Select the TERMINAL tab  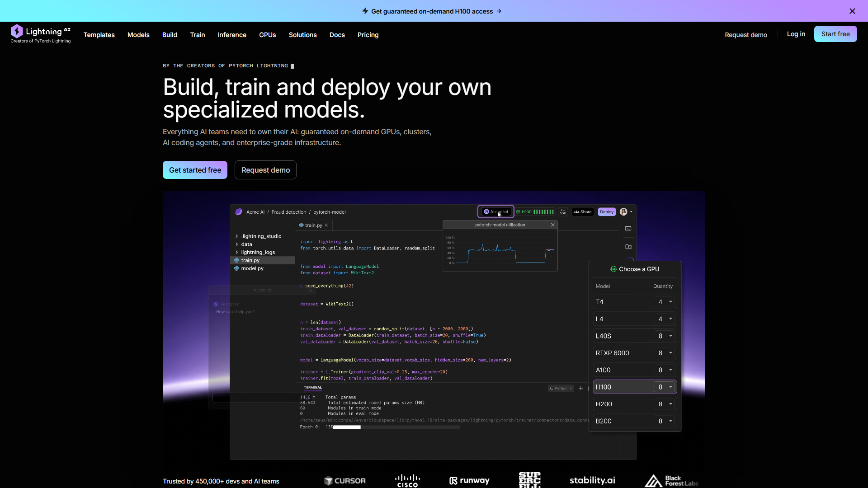(x=313, y=388)
